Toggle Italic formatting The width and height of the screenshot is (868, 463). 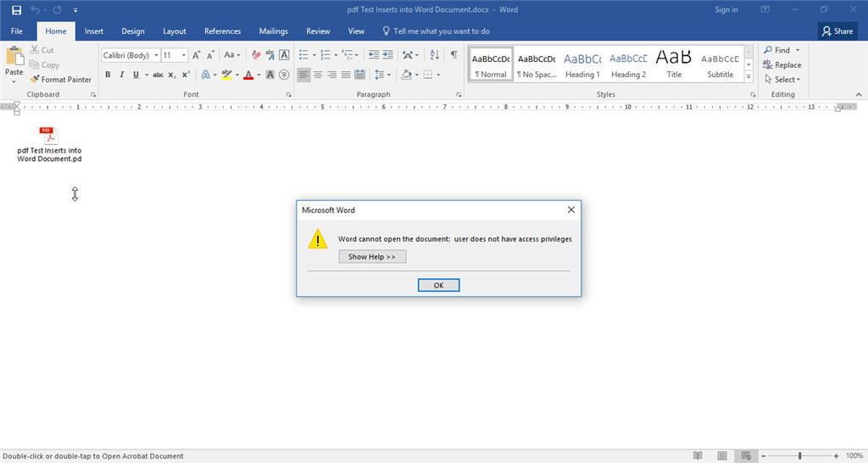122,75
